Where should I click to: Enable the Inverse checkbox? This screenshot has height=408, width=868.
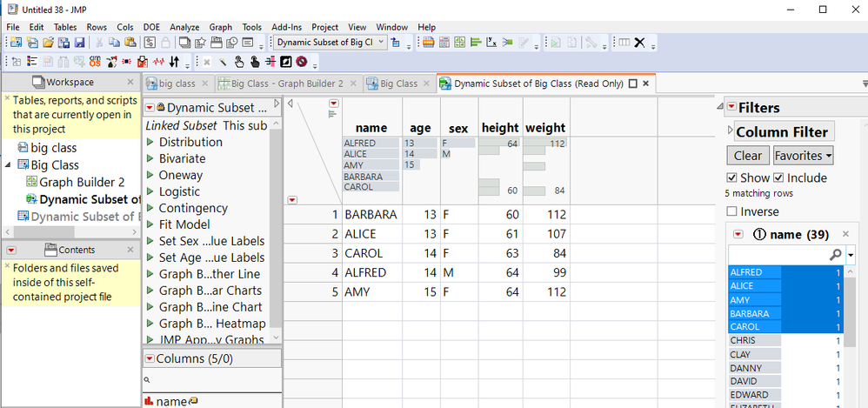tap(731, 211)
